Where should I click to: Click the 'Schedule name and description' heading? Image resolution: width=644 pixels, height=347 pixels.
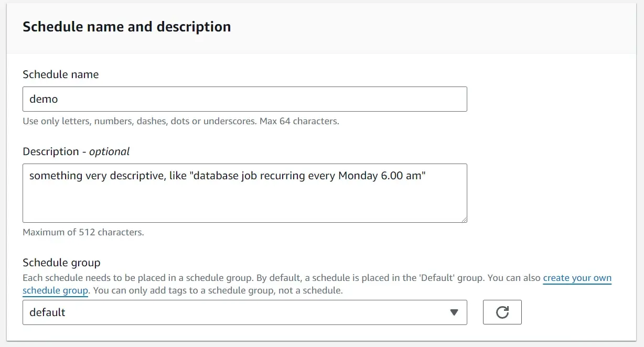point(126,26)
